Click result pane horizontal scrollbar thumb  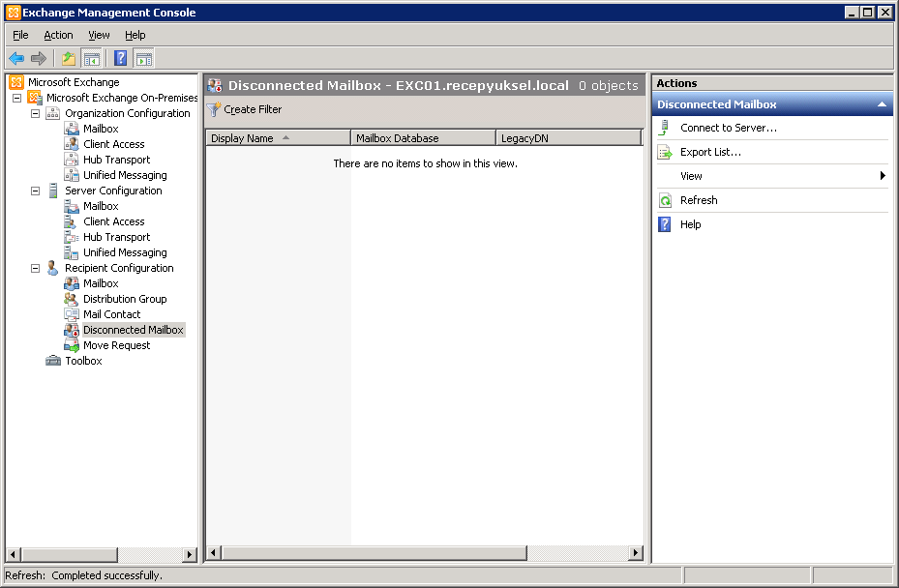pyautogui.click(x=374, y=552)
